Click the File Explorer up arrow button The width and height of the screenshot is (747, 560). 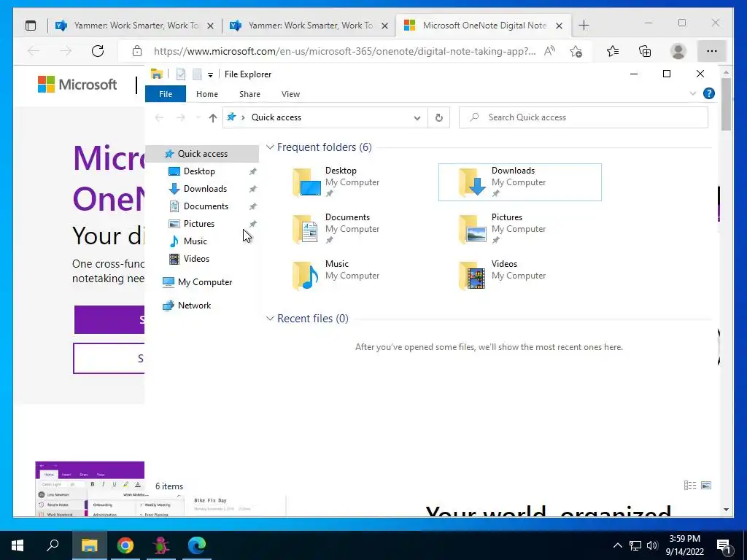pyautogui.click(x=213, y=117)
